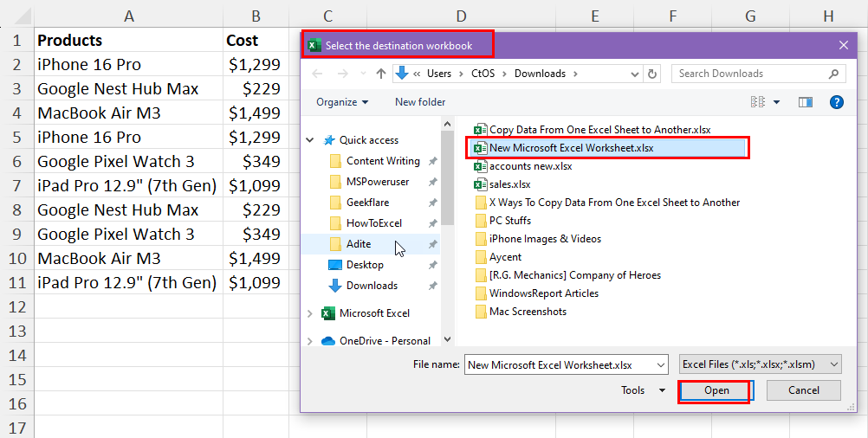Select PC Stuffs folder
Image resolution: width=868 pixels, height=438 pixels.
[503, 221]
